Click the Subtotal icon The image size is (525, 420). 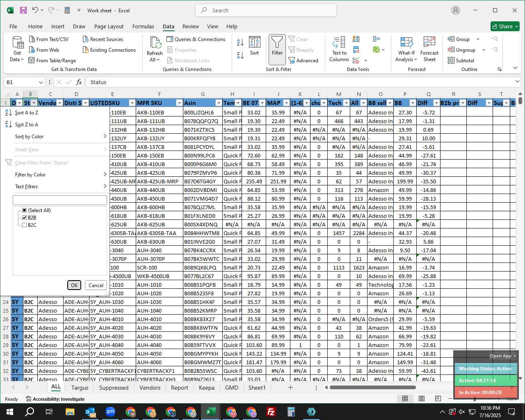451,60
